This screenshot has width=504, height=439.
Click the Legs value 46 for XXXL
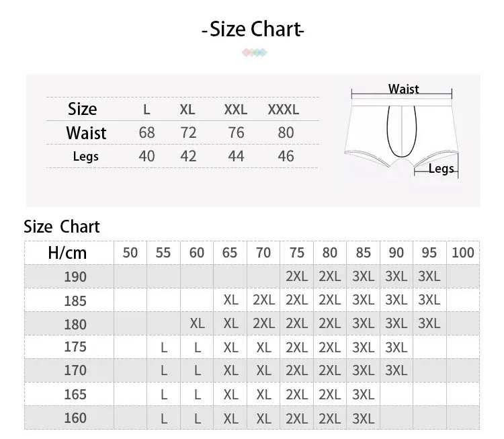click(286, 156)
